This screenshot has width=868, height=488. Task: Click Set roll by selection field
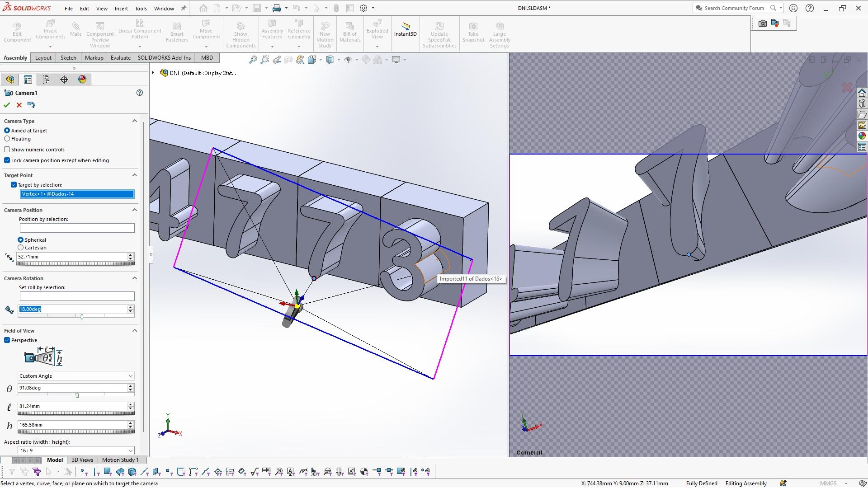pyautogui.click(x=77, y=296)
